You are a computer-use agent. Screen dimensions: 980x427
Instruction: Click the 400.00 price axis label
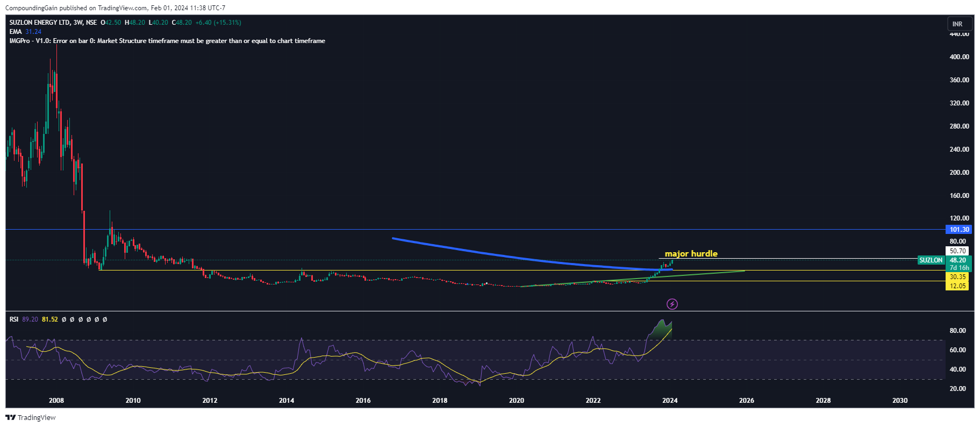point(960,57)
